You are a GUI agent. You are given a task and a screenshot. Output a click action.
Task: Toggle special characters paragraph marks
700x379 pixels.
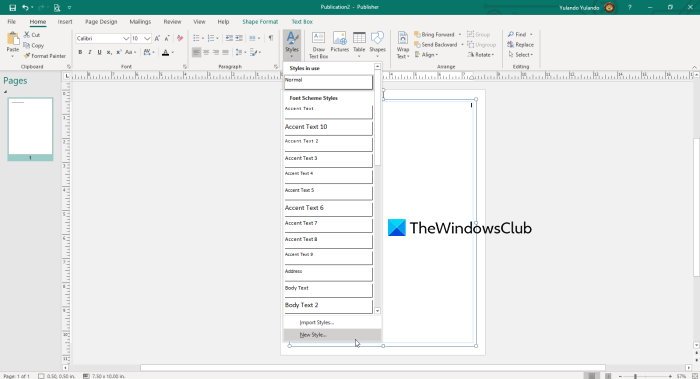coord(271,38)
